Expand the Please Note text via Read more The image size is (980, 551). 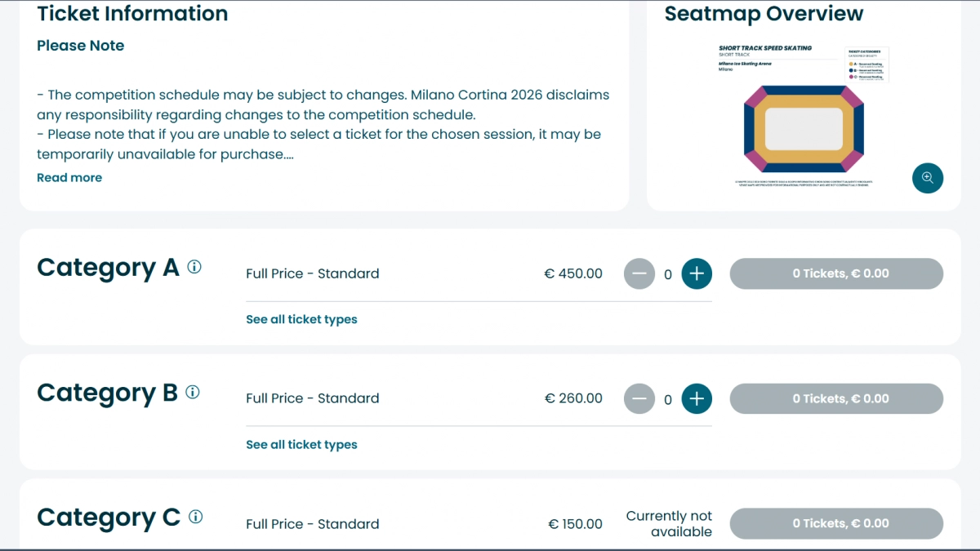(69, 177)
